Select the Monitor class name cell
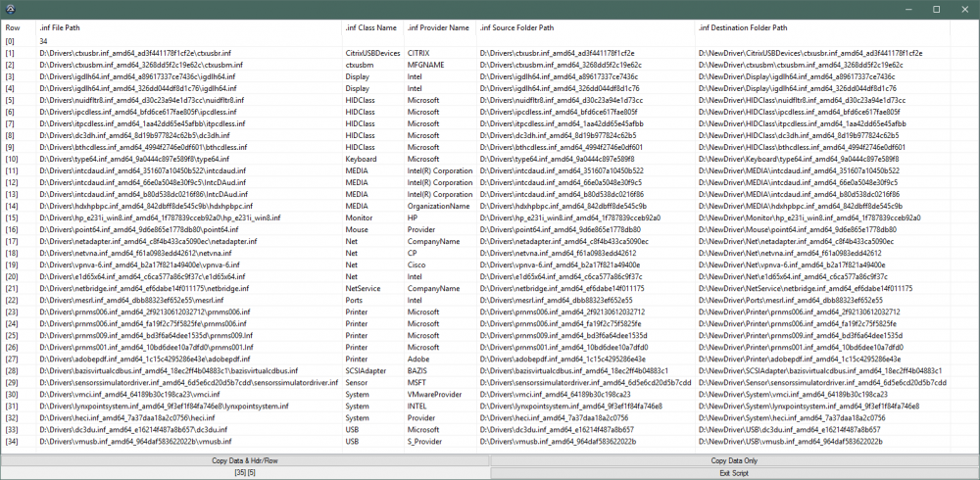The image size is (980, 480). point(359,218)
